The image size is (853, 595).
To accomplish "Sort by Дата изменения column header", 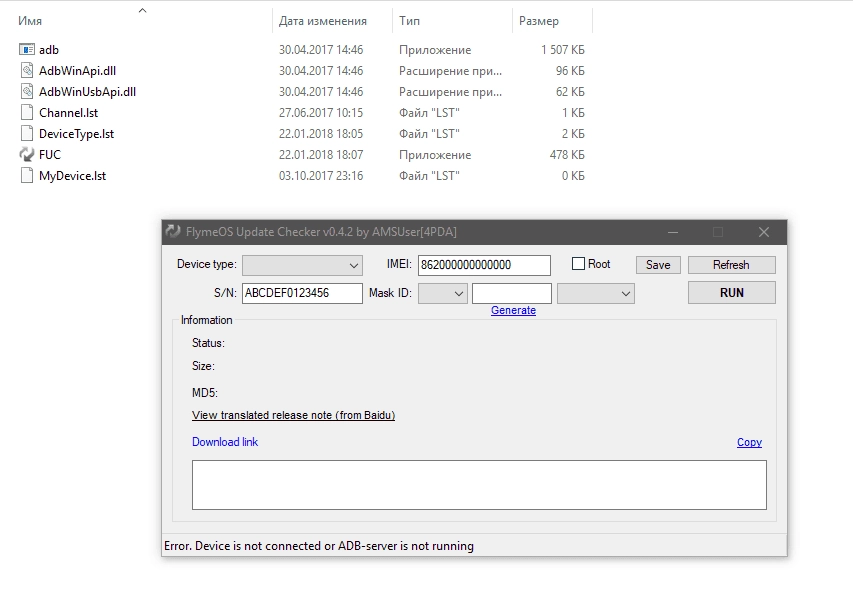I will pyautogui.click(x=323, y=21).
